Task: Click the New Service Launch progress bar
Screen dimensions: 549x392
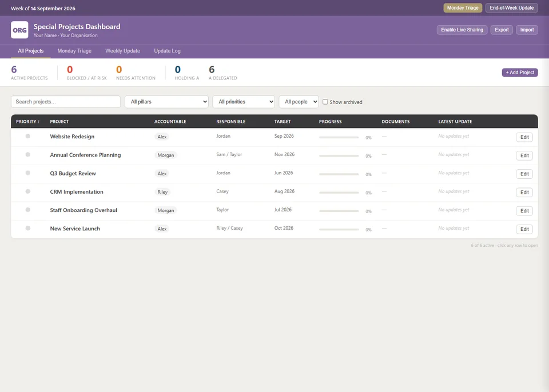Action: click(x=339, y=230)
